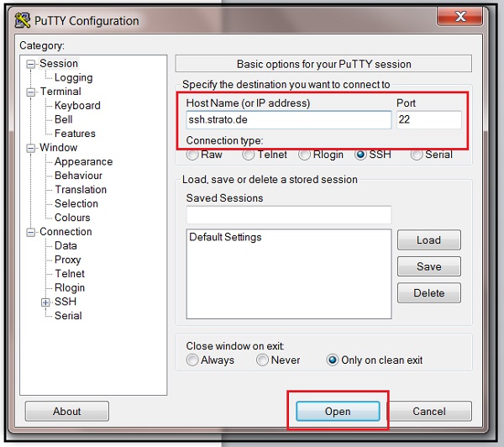This screenshot has width=504, height=447.
Task: Click the Saved Sessions name field
Action: [289, 215]
